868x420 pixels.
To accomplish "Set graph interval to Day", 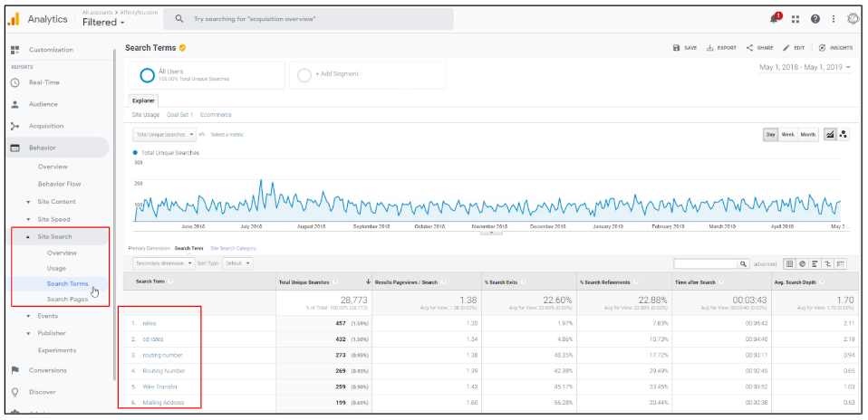I will (x=770, y=135).
